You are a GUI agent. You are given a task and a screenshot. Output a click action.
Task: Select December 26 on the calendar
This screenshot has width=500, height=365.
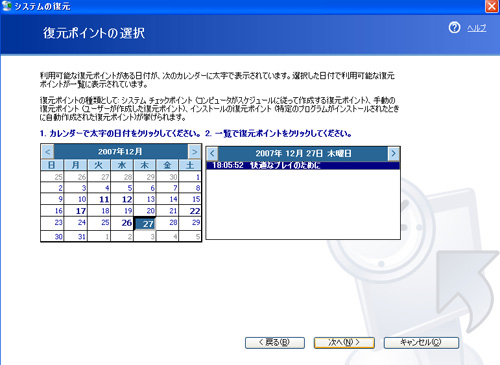pos(122,223)
